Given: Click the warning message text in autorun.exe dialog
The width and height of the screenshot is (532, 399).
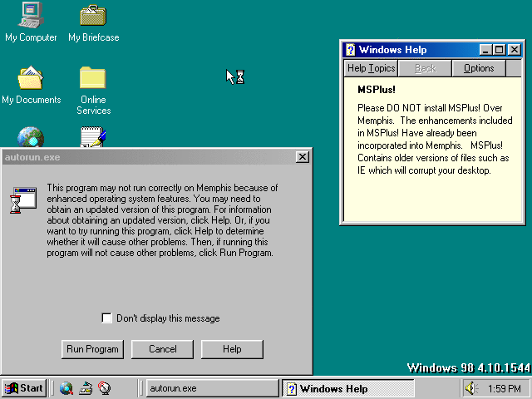Looking at the screenshot, I should tap(162, 220).
